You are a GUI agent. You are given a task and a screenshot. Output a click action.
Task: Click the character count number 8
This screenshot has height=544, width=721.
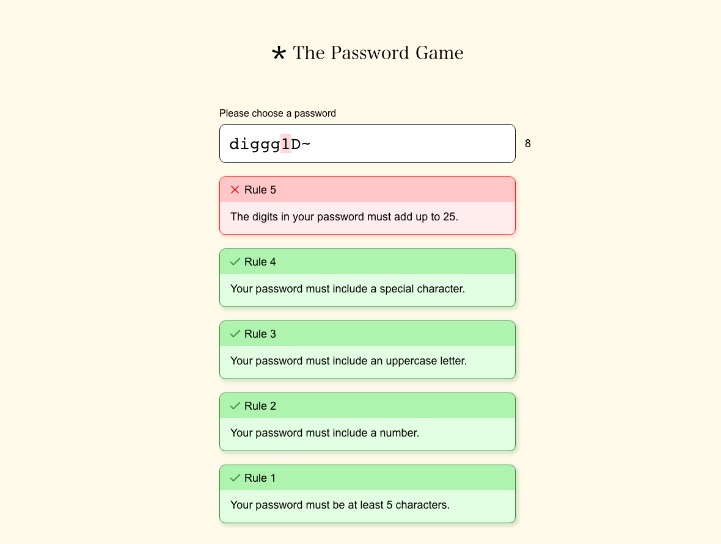click(528, 143)
